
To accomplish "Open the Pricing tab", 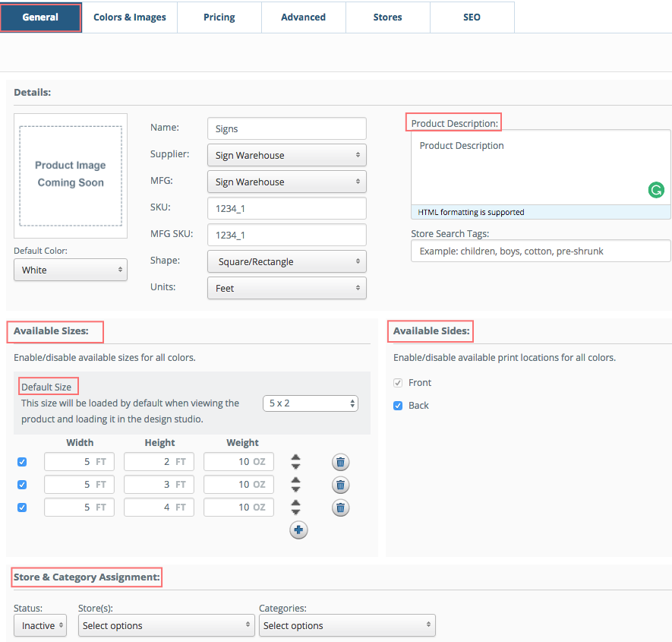I will point(219,17).
